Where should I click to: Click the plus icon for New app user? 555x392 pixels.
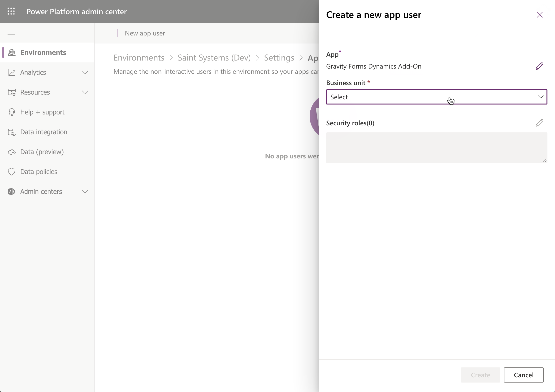[x=117, y=33]
